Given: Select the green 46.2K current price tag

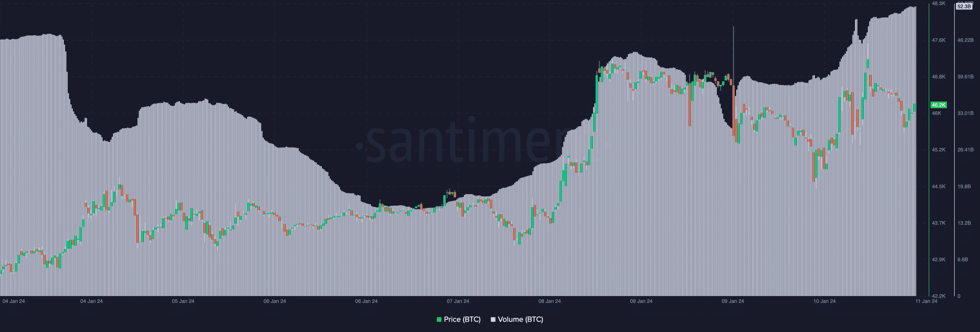Looking at the screenshot, I should click(x=938, y=105).
